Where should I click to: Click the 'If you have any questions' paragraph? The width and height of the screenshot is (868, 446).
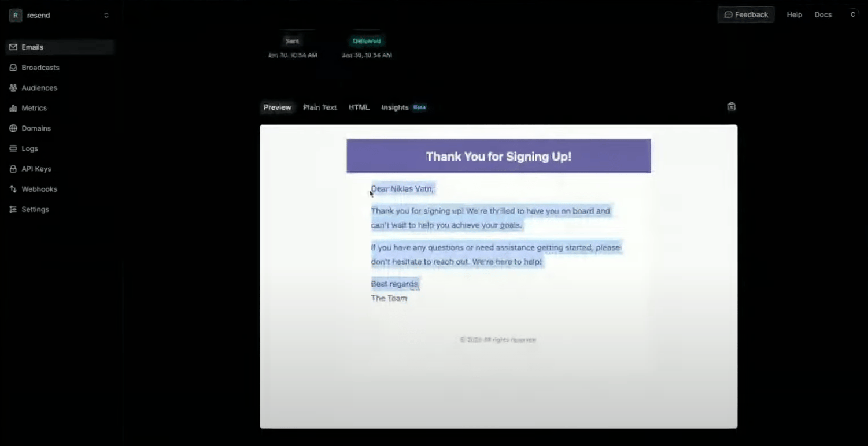496,255
